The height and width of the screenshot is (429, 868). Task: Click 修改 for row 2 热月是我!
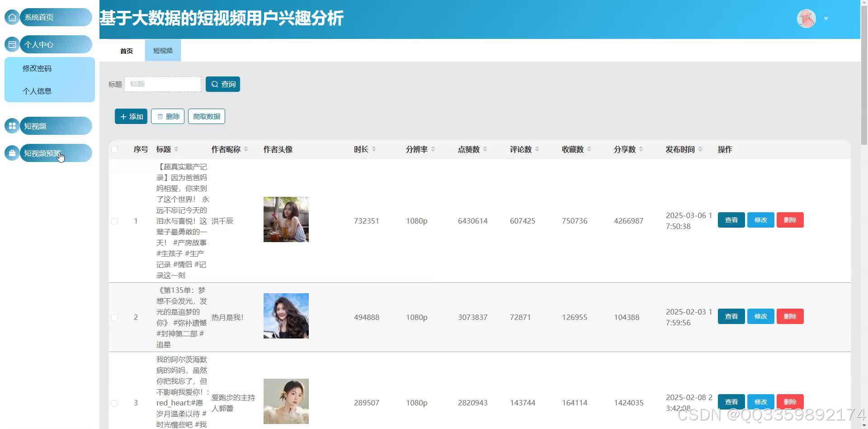click(761, 316)
